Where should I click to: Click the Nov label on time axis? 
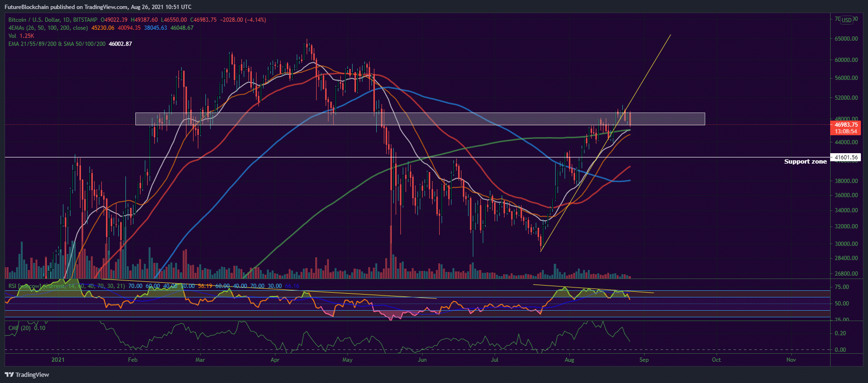pyautogui.click(x=791, y=360)
